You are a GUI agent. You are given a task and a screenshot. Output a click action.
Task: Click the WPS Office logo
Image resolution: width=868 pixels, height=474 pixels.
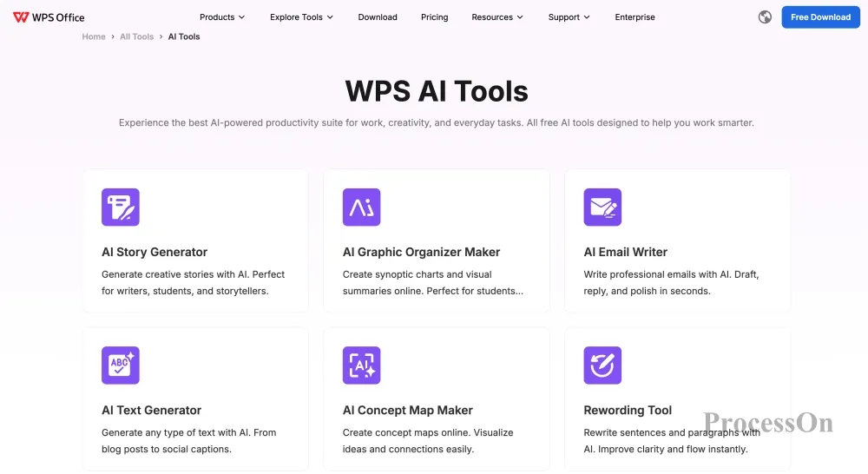tap(49, 17)
